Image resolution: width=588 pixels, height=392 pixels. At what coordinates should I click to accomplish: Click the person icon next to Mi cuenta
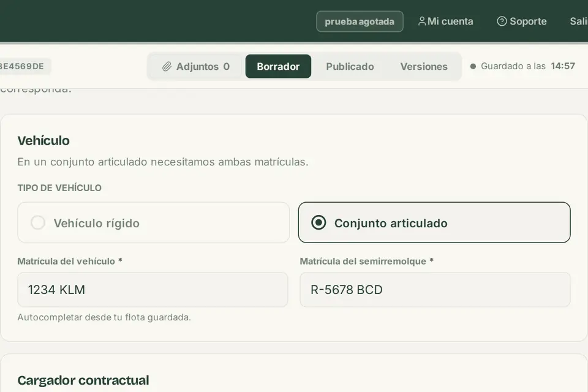[x=422, y=21]
